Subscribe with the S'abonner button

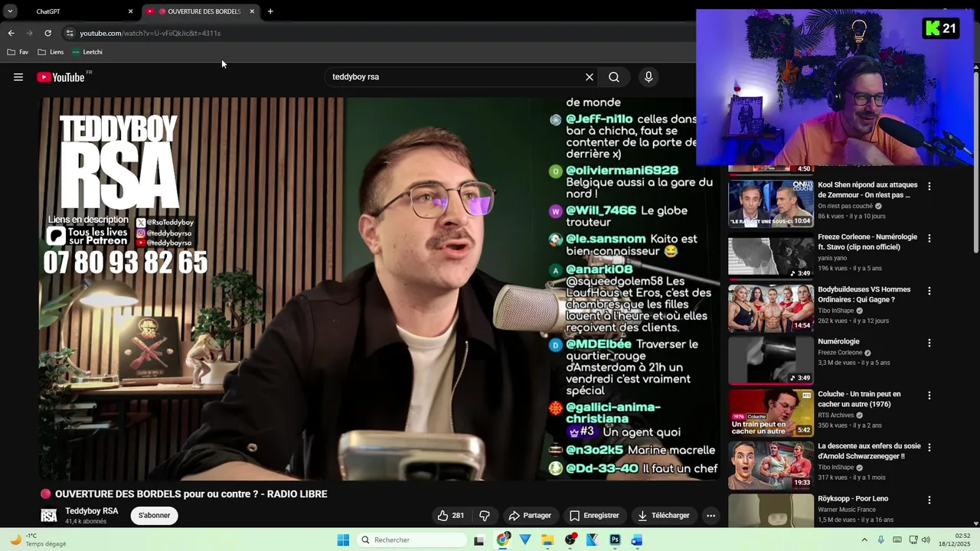pos(155,516)
